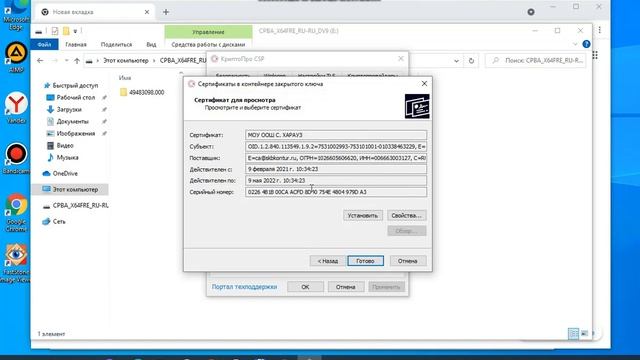The height and width of the screenshot is (360, 640).
Task: Click Explorer back navigation arrow
Action: pos(40,60)
